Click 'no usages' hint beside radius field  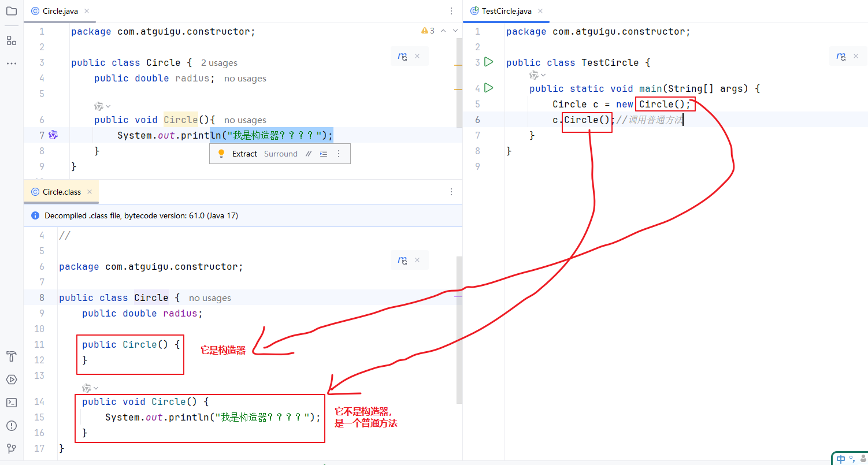(245, 79)
